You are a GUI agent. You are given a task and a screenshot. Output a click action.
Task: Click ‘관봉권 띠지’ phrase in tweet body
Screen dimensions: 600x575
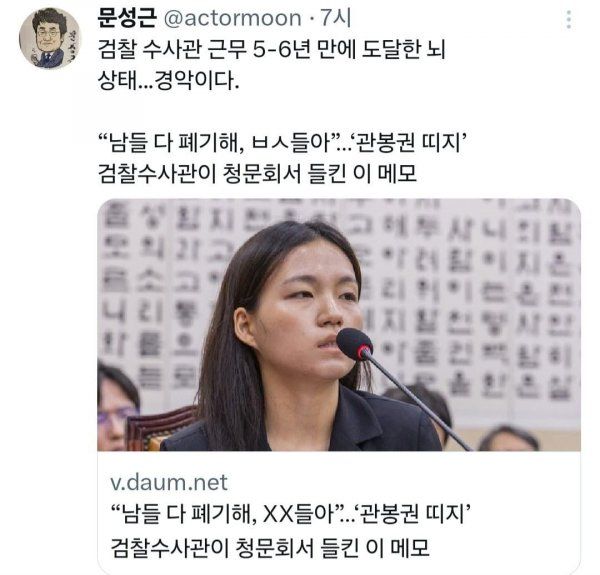coord(408,143)
